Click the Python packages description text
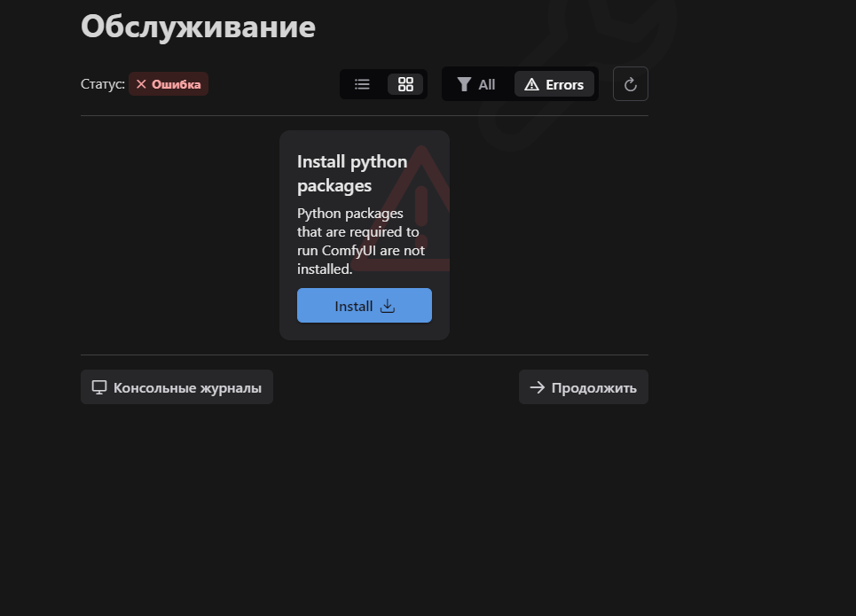856x616 pixels. 361,241
